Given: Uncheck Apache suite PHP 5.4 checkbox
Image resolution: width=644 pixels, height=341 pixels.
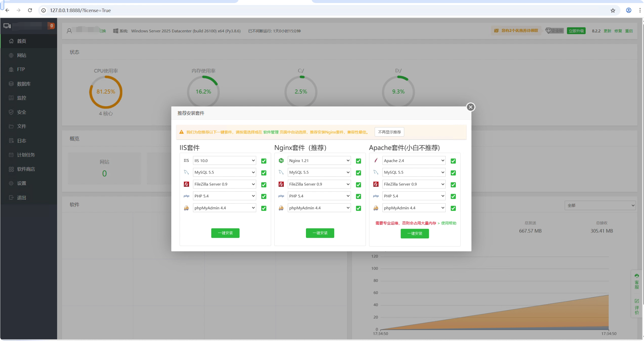Looking at the screenshot, I should point(453,196).
